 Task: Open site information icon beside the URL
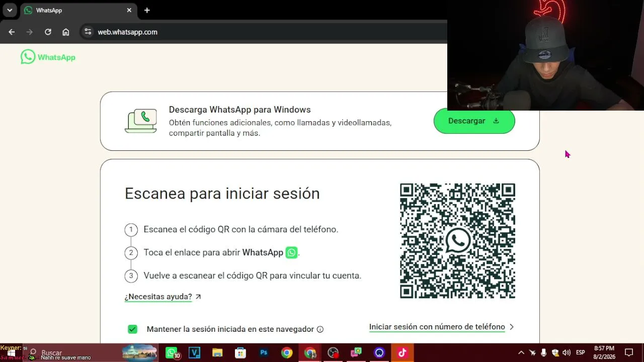point(88,32)
